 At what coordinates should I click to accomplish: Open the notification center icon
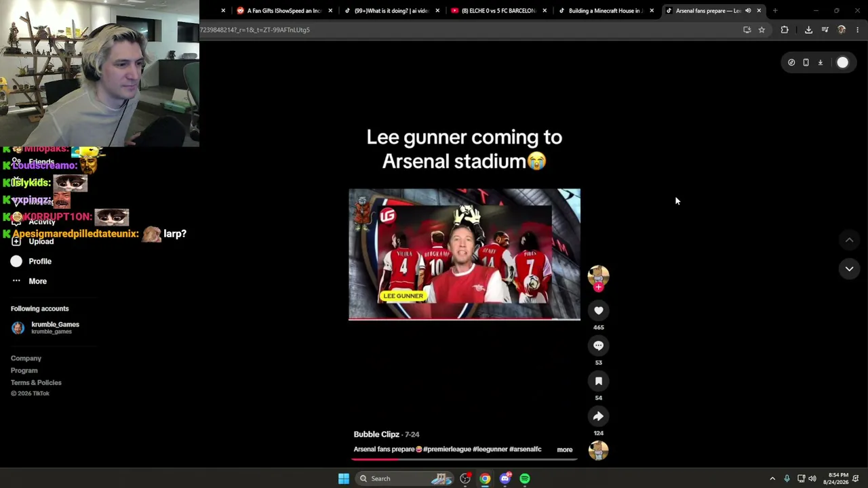856,479
